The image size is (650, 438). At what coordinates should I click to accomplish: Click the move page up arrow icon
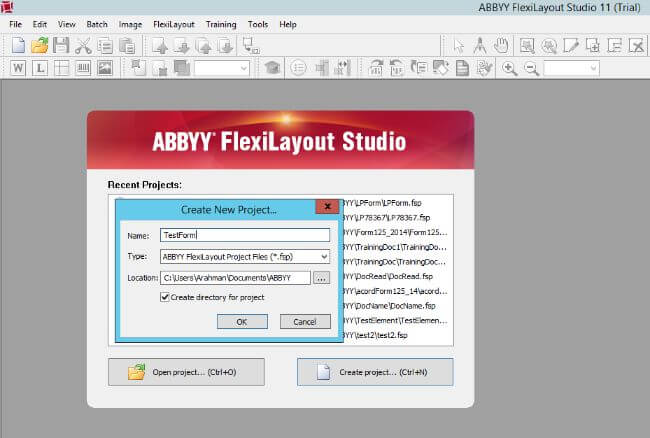[x=160, y=46]
